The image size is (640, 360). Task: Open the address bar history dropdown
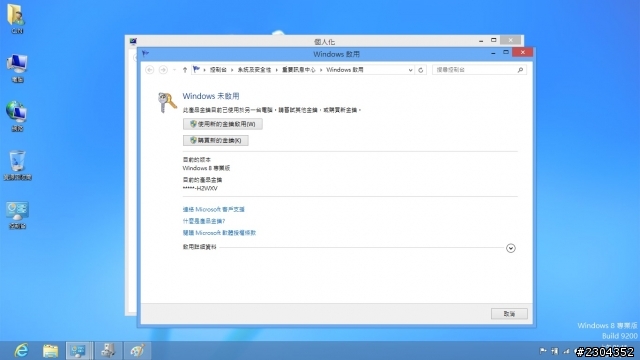(410, 70)
